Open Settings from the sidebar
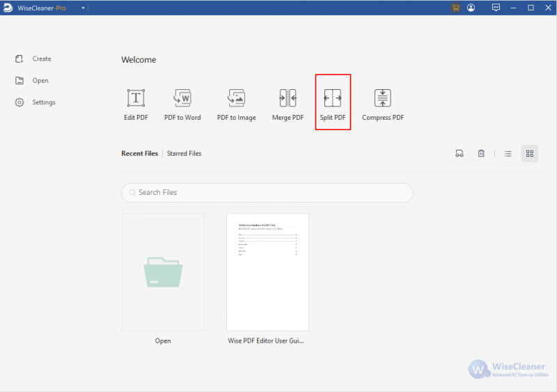This screenshot has width=557, height=392. click(x=36, y=102)
